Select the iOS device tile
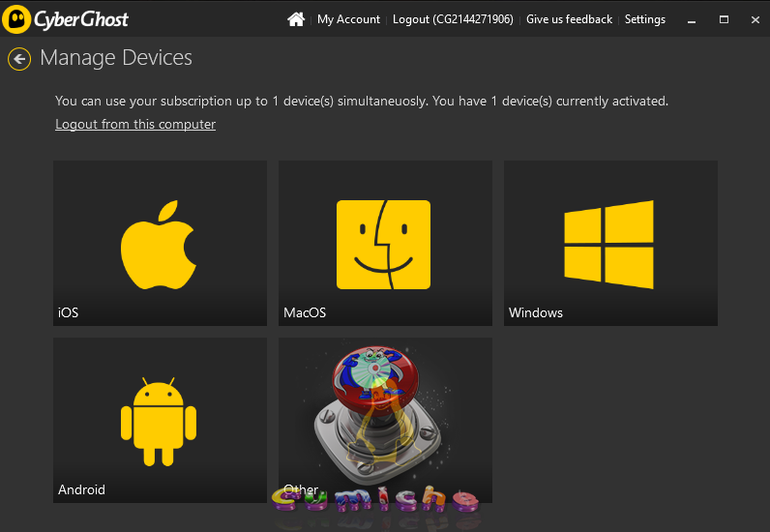This screenshot has width=770, height=532. [160, 243]
